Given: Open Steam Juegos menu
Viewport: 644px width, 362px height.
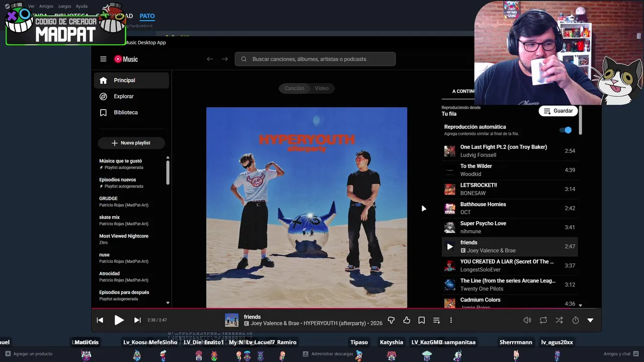Looking at the screenshot, I should [64, 7].
